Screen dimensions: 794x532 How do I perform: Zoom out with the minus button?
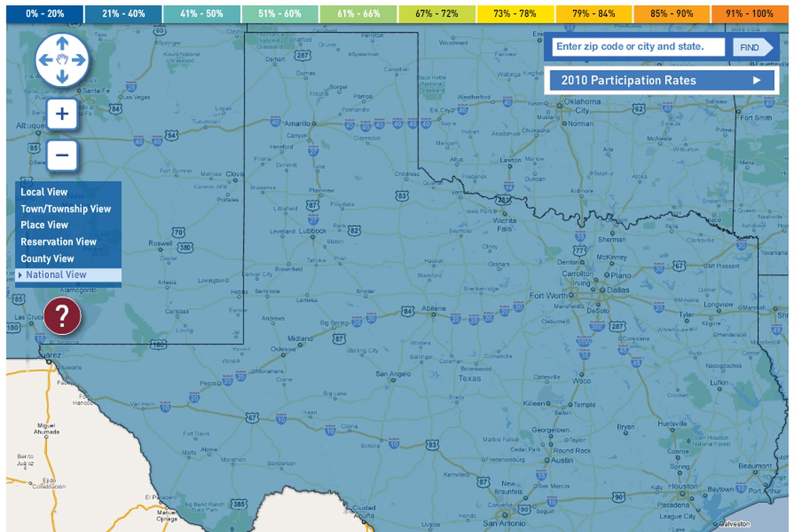[62, 155]
